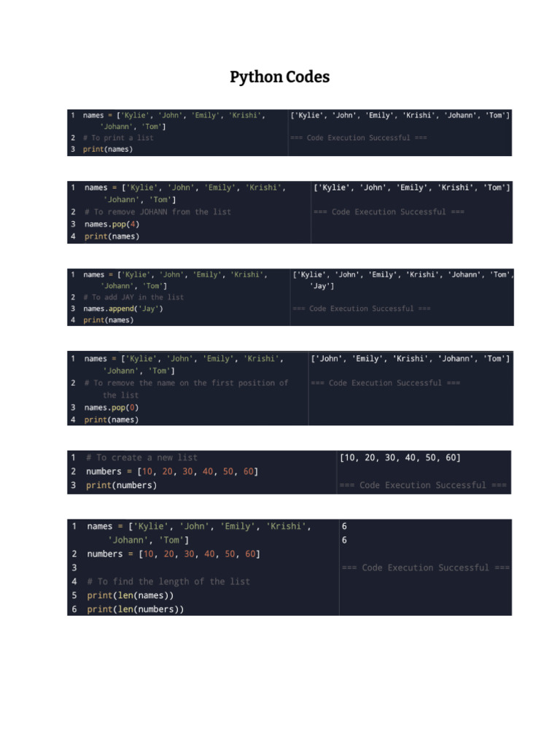Click the comment '# To print a list'
The height and width of the screenshot is (747, 560).
[x=118, y=138]
